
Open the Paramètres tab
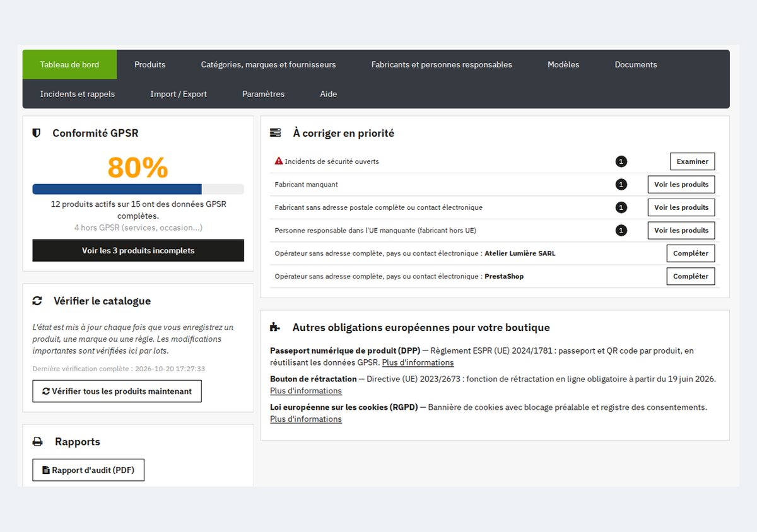(x=264, y=94)
